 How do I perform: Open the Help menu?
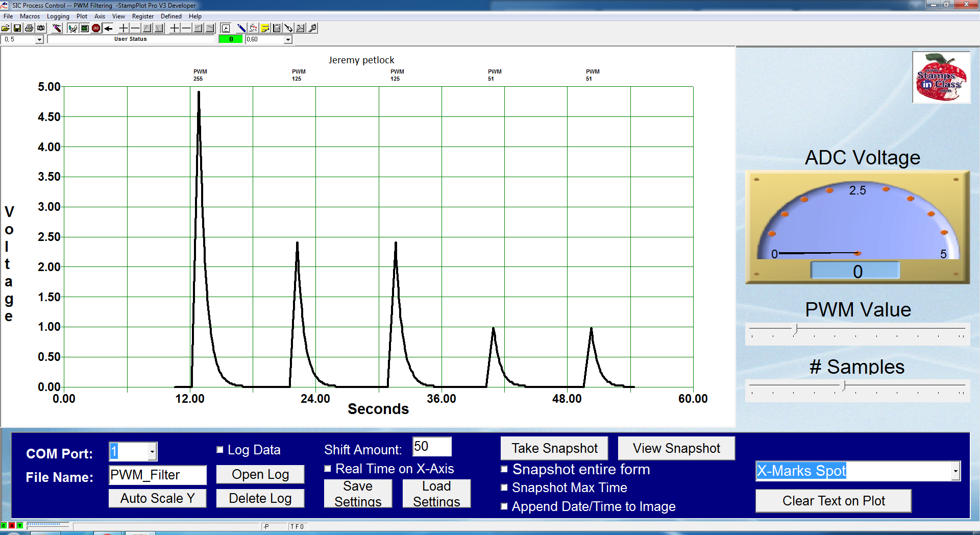pyautogui.click(x=195, y=16)
